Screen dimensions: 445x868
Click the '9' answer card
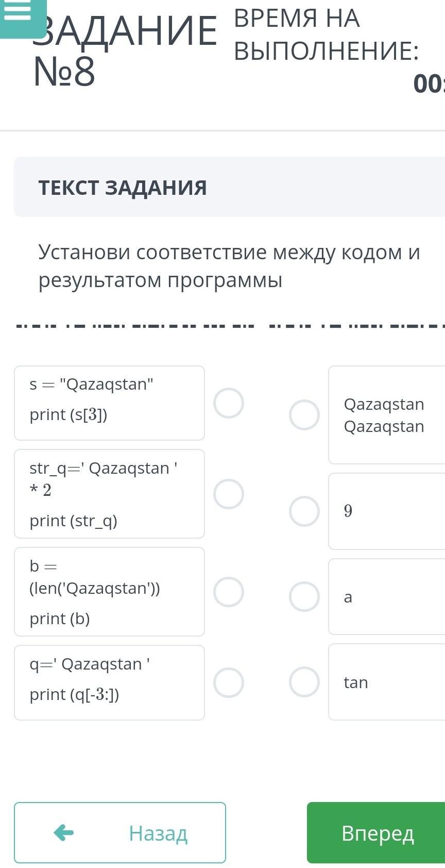coord(386,511)
